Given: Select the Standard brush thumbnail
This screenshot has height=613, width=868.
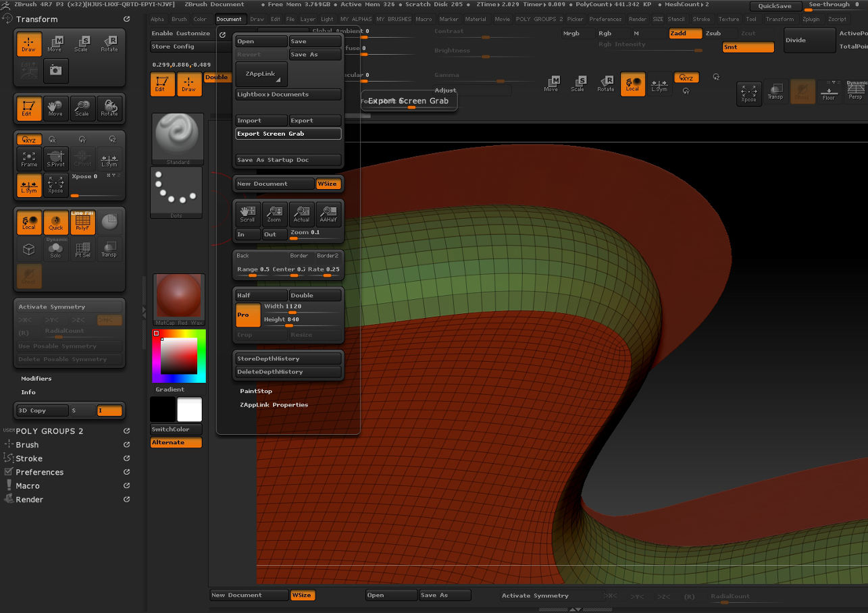Looking at the screenshot, I should 178,139.
